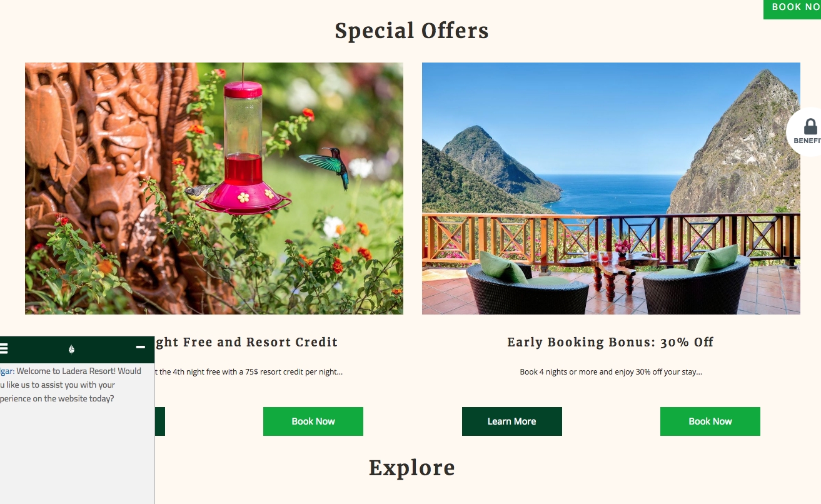Click the chat welcome message text
Image resolution: width=821 pixels, height=504 pixels.
pyautogui.click(x=71, y=385)
